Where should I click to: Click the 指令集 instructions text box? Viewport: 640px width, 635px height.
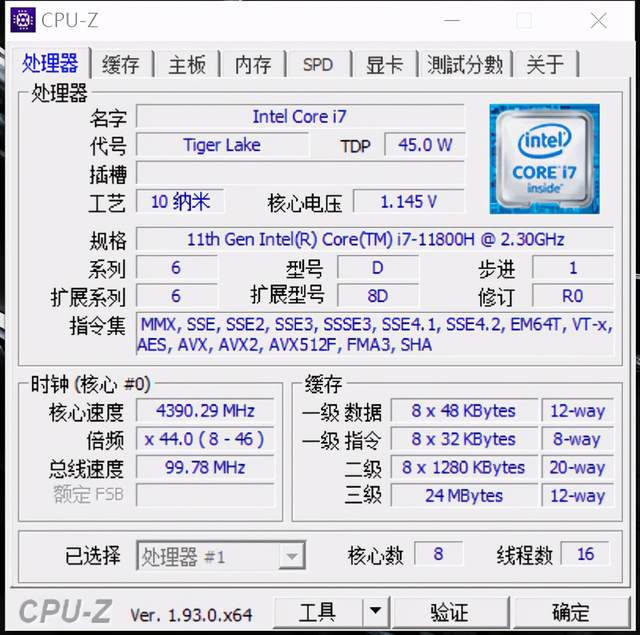pos(375,334)
